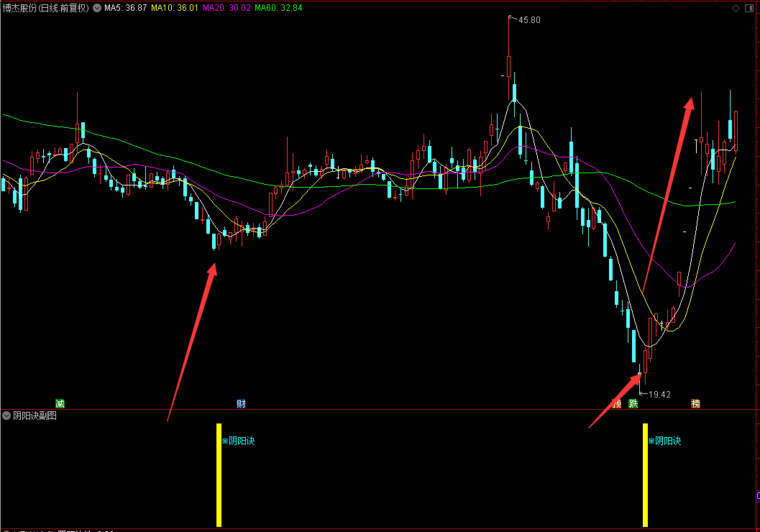Open the orange 预 forecast marker
The image size is (760, 532).
[616, 403]
